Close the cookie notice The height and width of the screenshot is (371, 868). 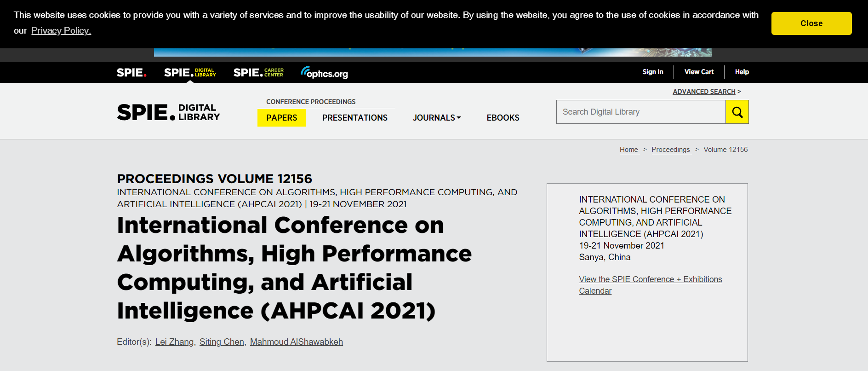click(x=811, y=23)
